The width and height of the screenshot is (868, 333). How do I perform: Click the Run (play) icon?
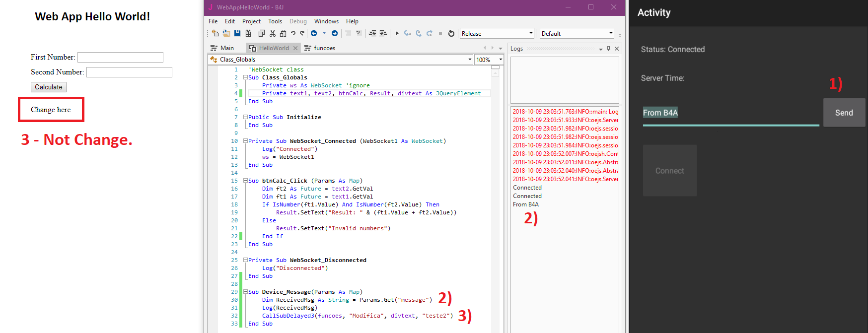pos(397,33)
